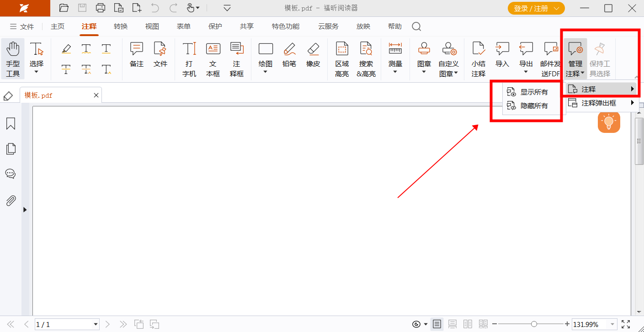Click 隐藏所有 to hide all annotations
Viewport: 644px width, 332px height.
[534, 106]
